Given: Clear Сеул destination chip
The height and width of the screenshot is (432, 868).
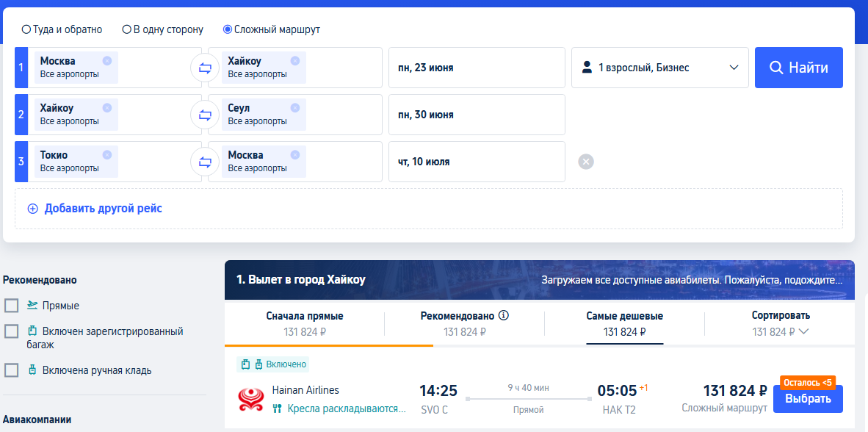Looking at the screenshot, I should 295,108.
